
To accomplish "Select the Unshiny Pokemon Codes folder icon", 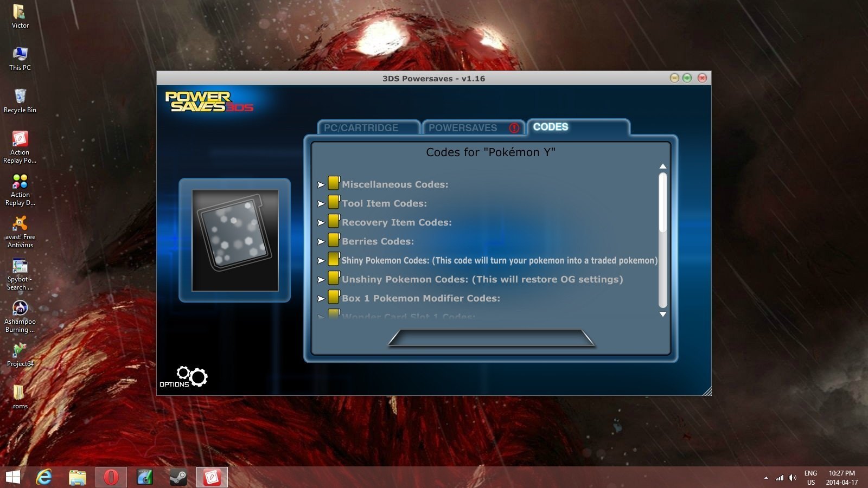I will (334, 278).
